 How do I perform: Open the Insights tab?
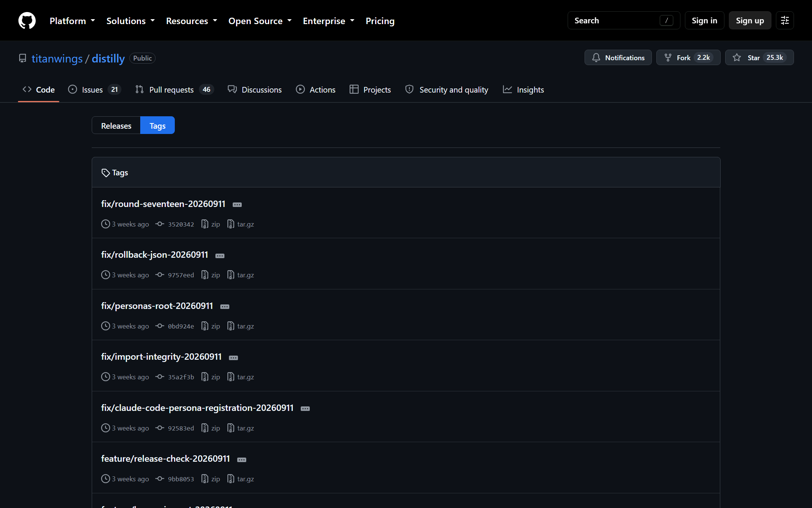coord(523,90)
